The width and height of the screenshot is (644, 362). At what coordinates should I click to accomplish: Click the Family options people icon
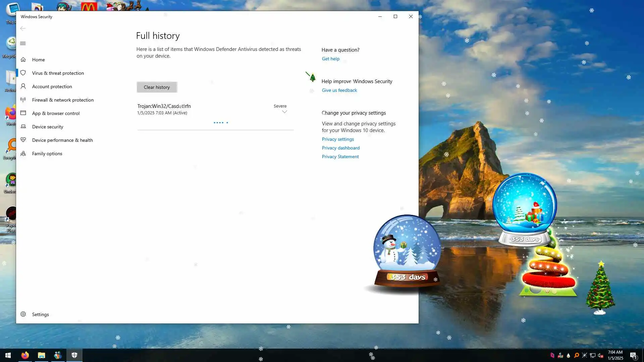pos(23,154)
